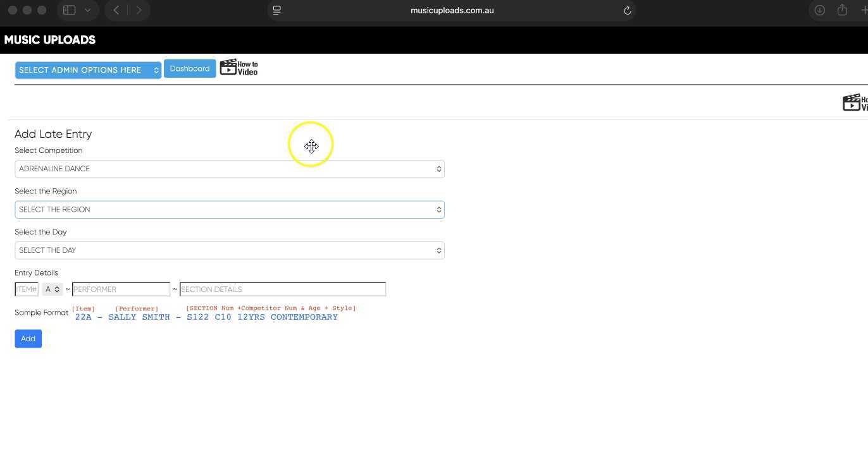Click into the Section Details field
Screen dimensions: 868x450
pyautogui.click(x=282, y=289)
